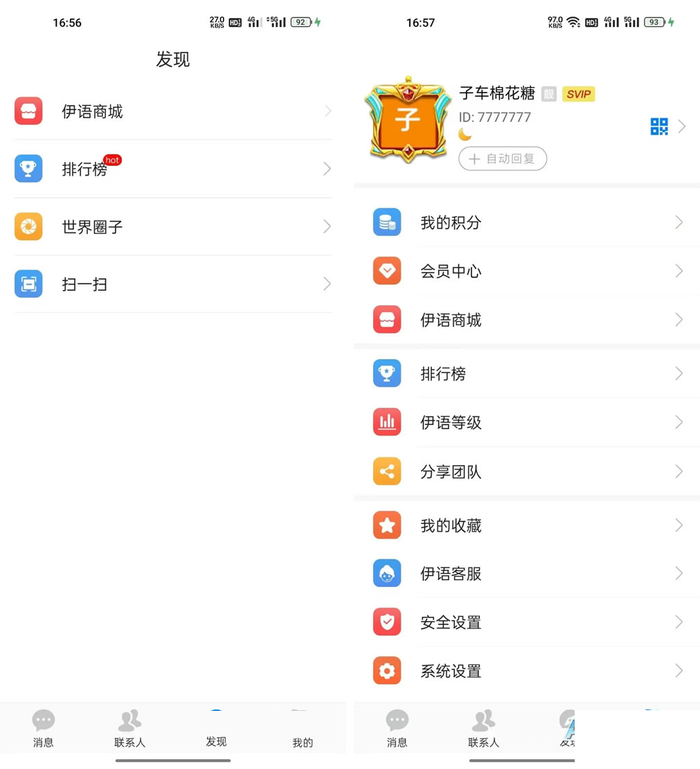
Task: Open the 世界圈子 camera-shutter icon
Action: 28,226
